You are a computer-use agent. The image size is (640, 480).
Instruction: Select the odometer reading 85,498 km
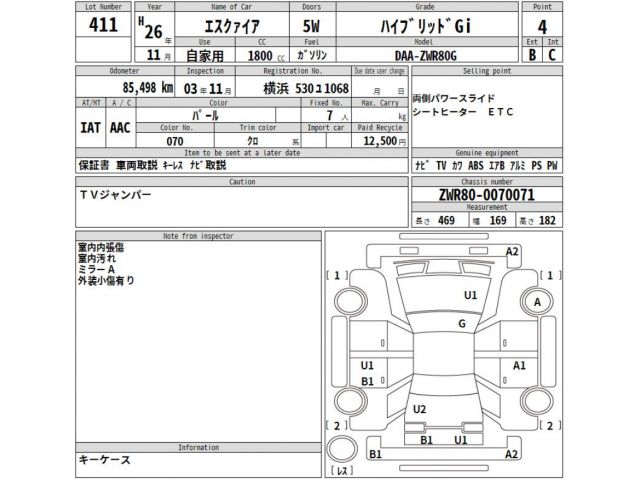pyautogui.click(x=148, y=87)
